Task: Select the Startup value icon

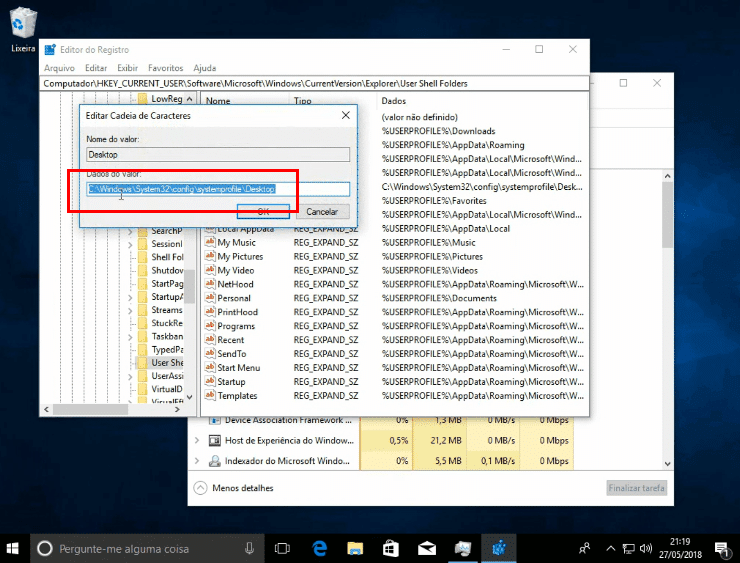Action: [x=210, y=381]
